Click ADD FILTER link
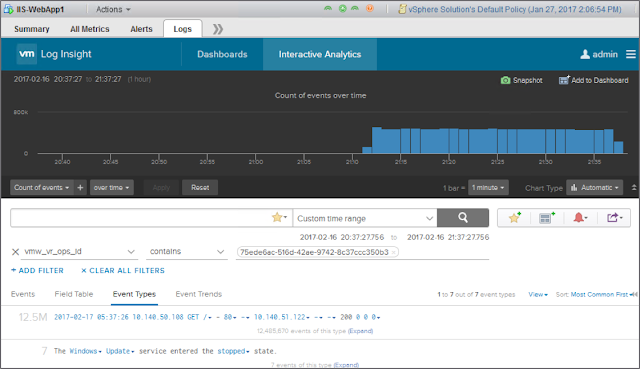Image resolution: width=640 pixels, height=369 pixels. [37, 270]
